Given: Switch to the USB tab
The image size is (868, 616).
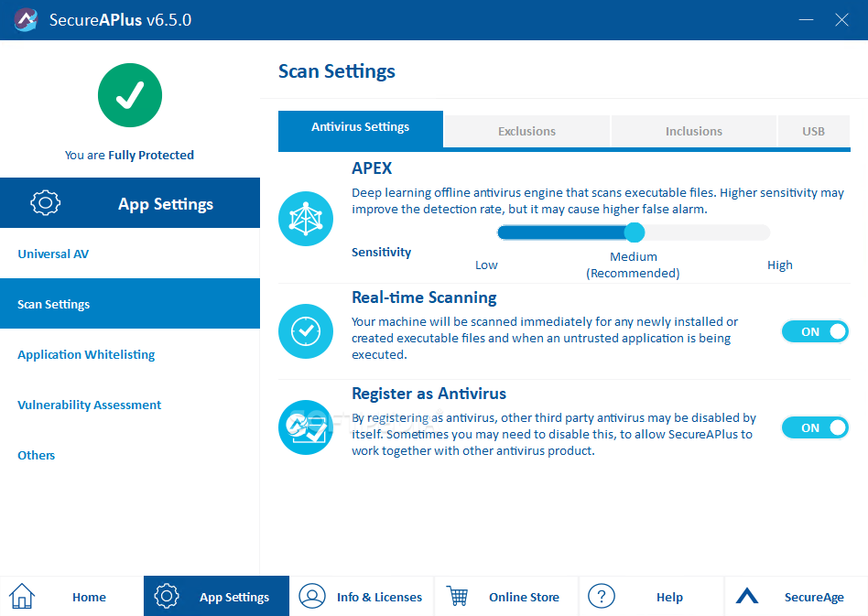Looking at the screenshot, I should pos(814,131).
